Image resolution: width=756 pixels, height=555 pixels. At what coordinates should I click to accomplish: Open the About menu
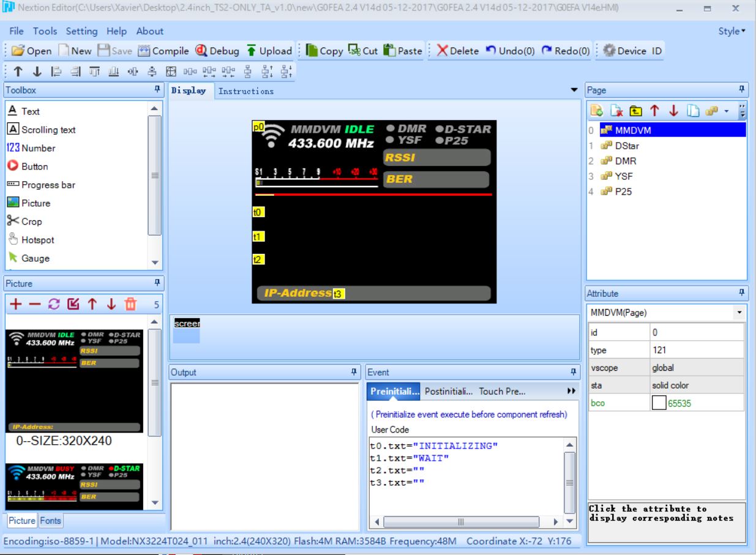(150, 31)
